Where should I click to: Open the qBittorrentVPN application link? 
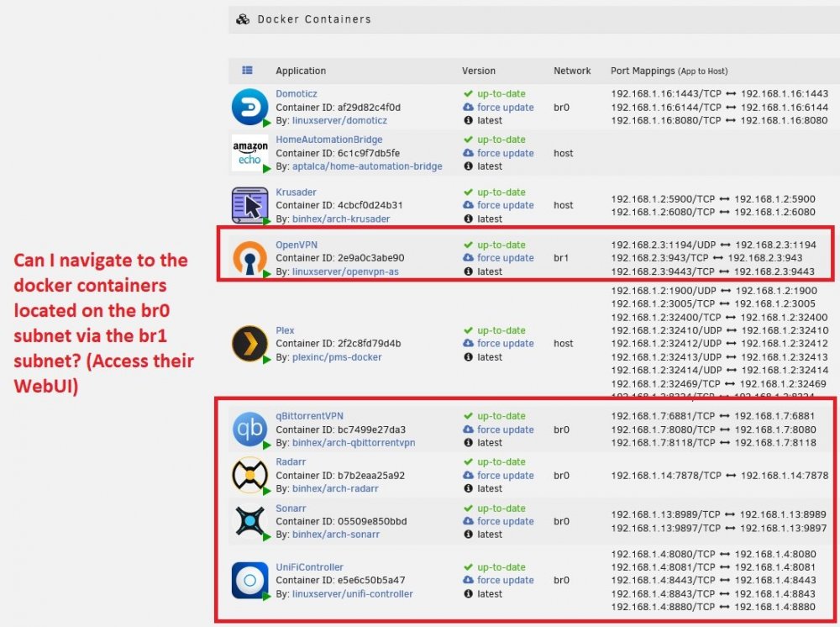tap(309, 416)
